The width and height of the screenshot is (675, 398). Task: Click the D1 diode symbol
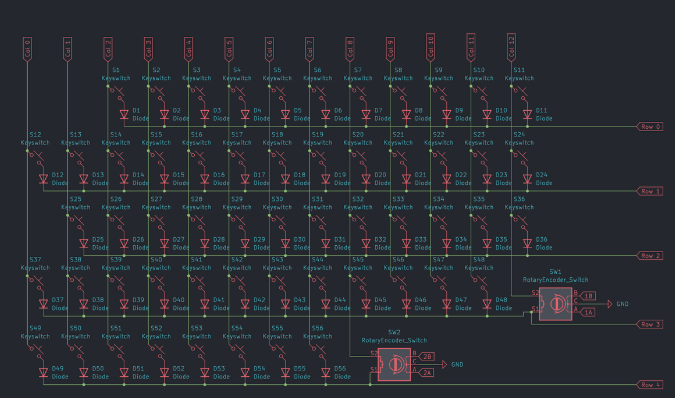click(x=124, y=114)
